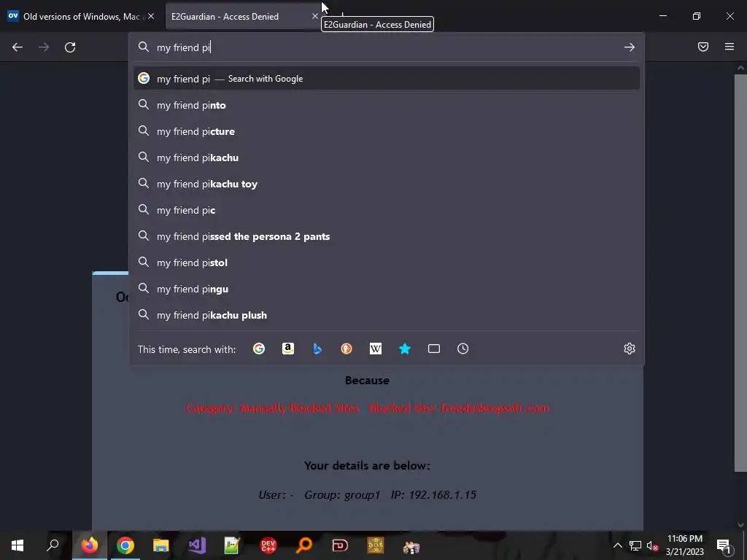Search history via the clock icon
The width and height of the screenshot is (747, 560).
click(463, 349)
